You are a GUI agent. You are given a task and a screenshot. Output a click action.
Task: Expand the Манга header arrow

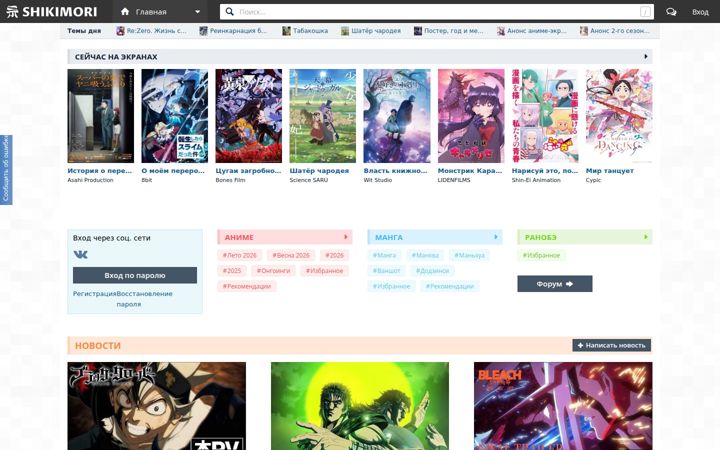pyautogui.click(x=496, y=237)
